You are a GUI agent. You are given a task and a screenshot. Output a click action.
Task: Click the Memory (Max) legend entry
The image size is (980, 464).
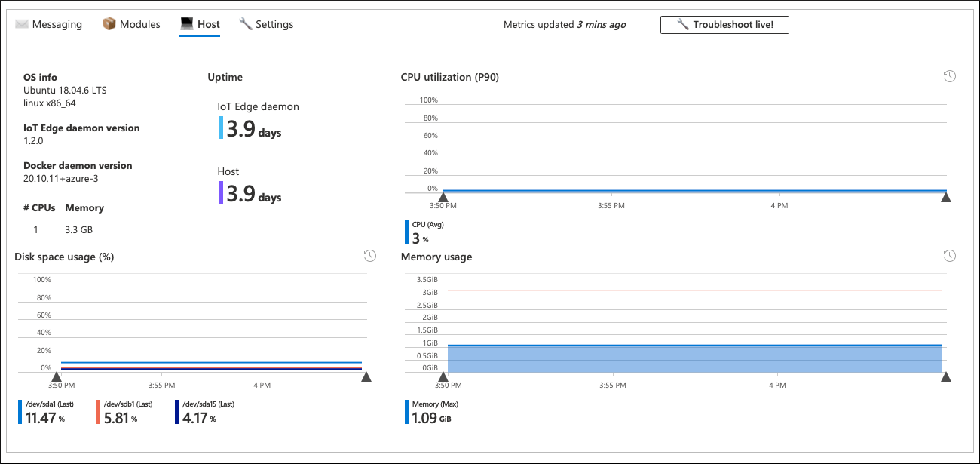433,412
